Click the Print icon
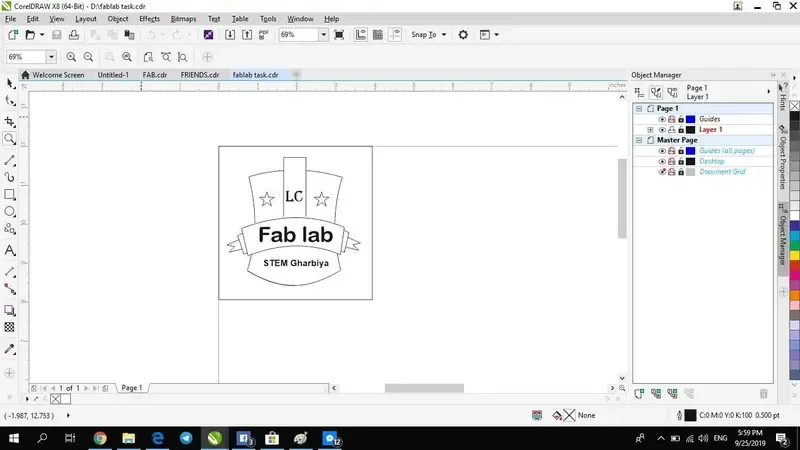The image size is (800, 450). pyautogui.click(x=74, y=35)
